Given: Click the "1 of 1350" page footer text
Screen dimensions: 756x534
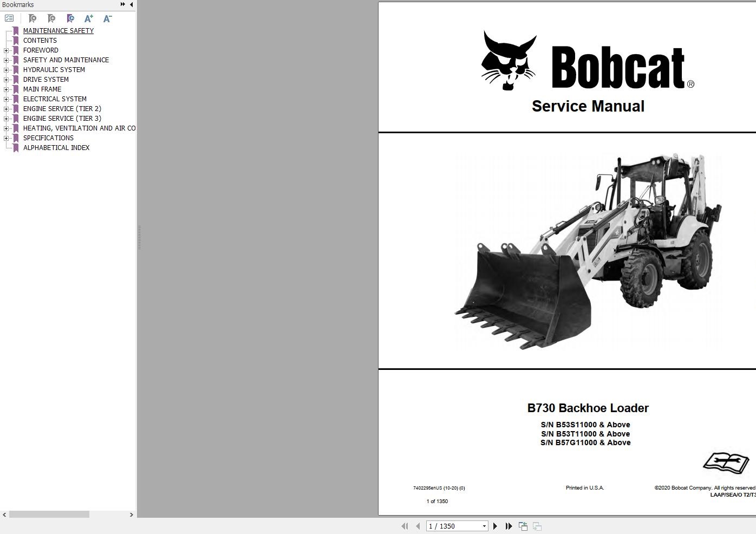Looking at the screenshot, I should click(437, 501).
